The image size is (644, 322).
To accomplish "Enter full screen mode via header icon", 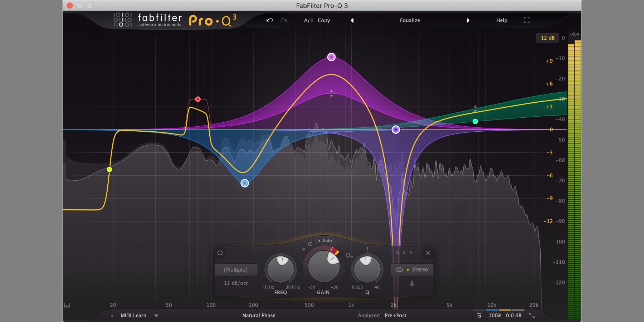I will point(526,20).
